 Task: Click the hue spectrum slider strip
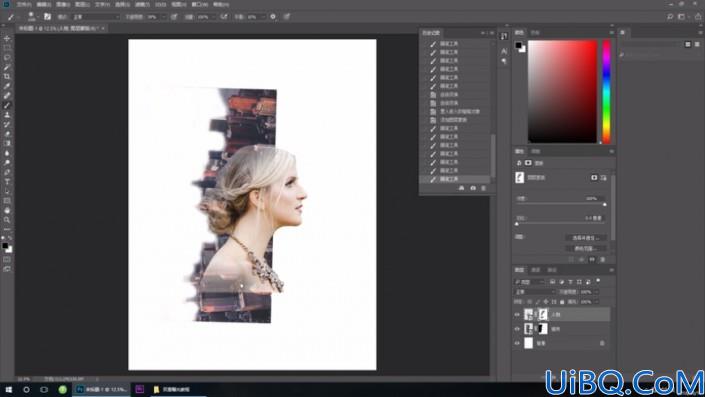pos(607,92)
